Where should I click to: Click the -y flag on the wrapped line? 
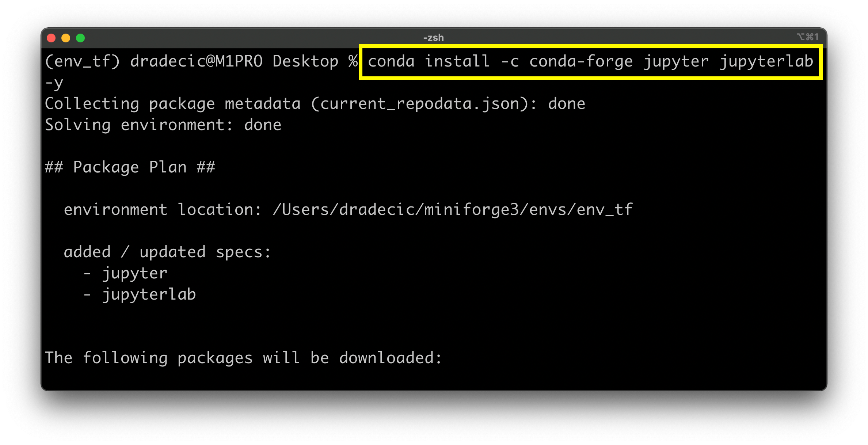54,83
